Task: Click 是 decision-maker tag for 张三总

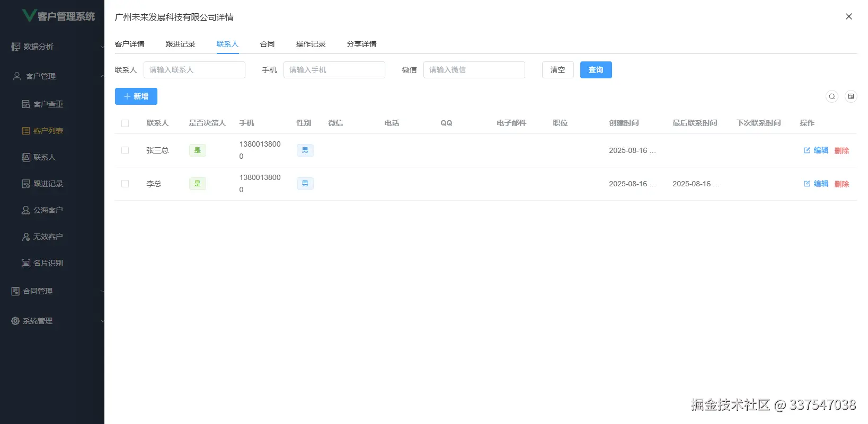Action: tap(198, 150)
